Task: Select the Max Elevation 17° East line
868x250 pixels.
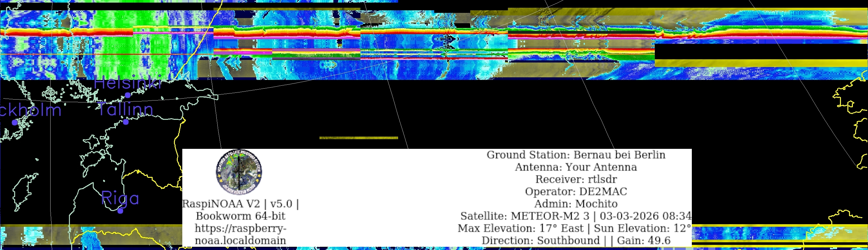Action: [x=574, y=228]
